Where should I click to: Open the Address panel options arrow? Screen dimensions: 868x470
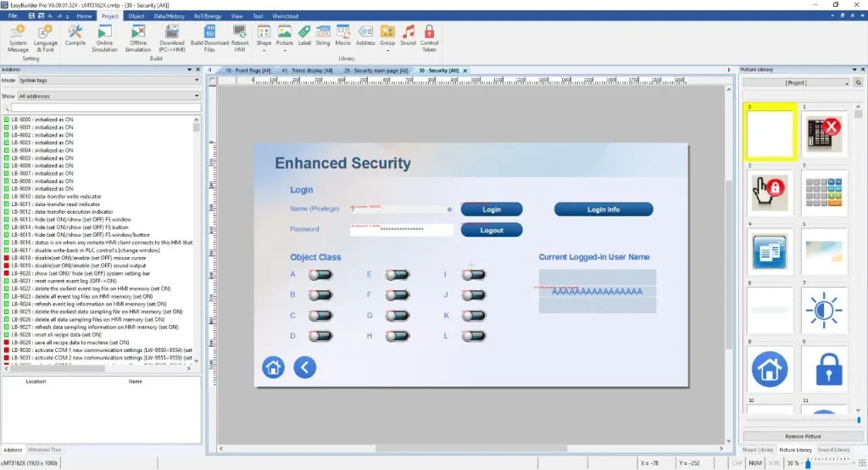[x=189, y=70]
